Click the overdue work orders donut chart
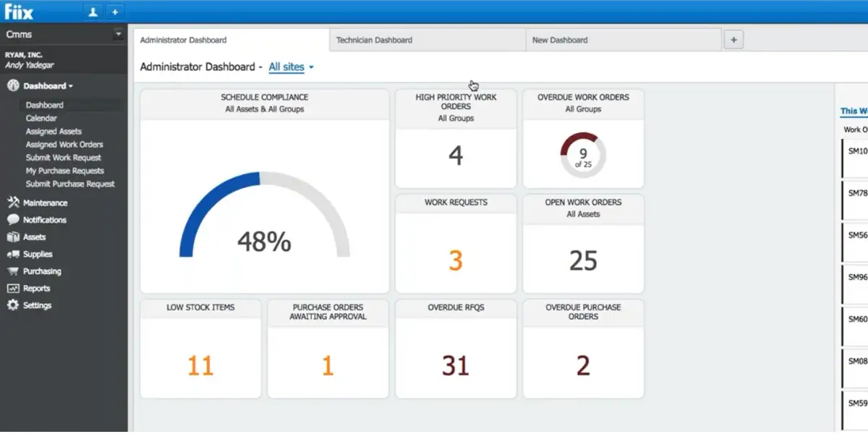The width and height of the screenshot is (868, 434). 583,155
